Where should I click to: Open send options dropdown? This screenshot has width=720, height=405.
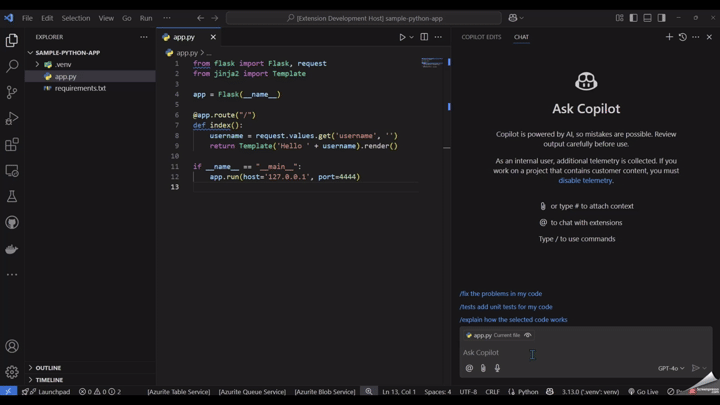705,368
